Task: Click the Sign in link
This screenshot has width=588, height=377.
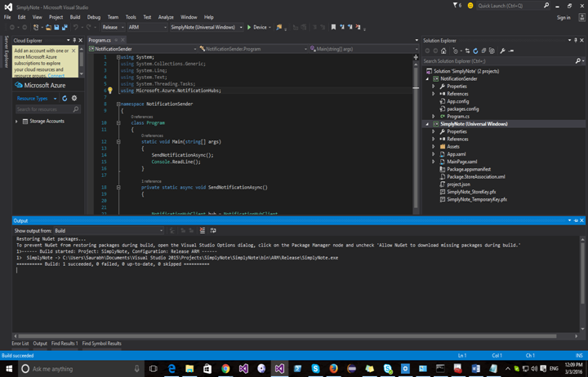Action: tap(563, 16)
